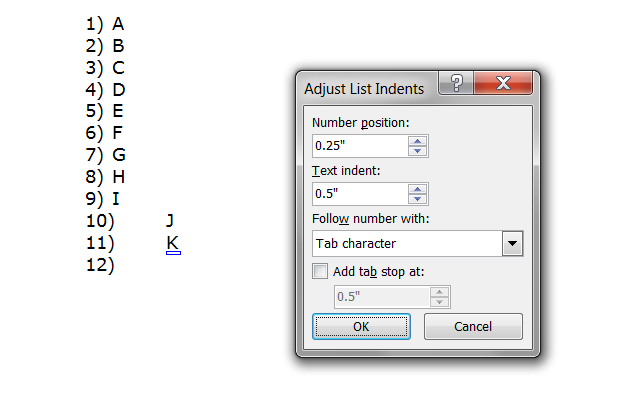The width and height of the screenshot is (642, 396).
Task: Click the tab stop up arrow
Action: click(x=439, y=292)
